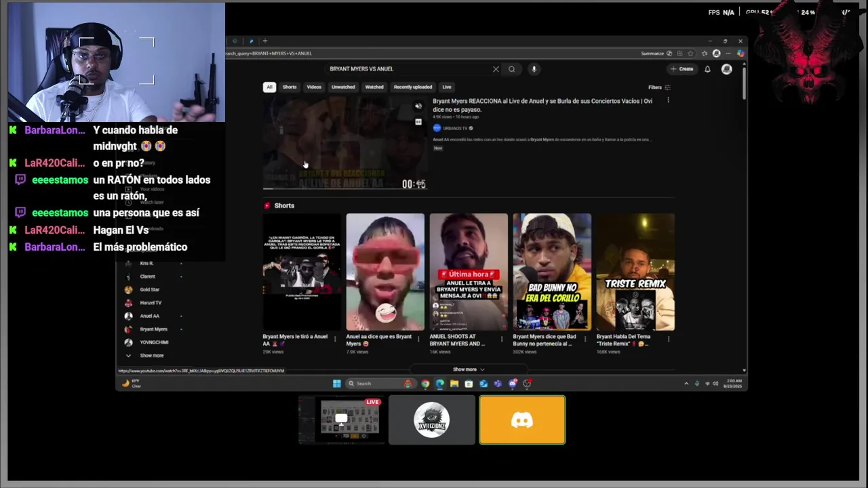Open Microsoft Store from the taskbar

pyautogui.click(x=469, y=383)
